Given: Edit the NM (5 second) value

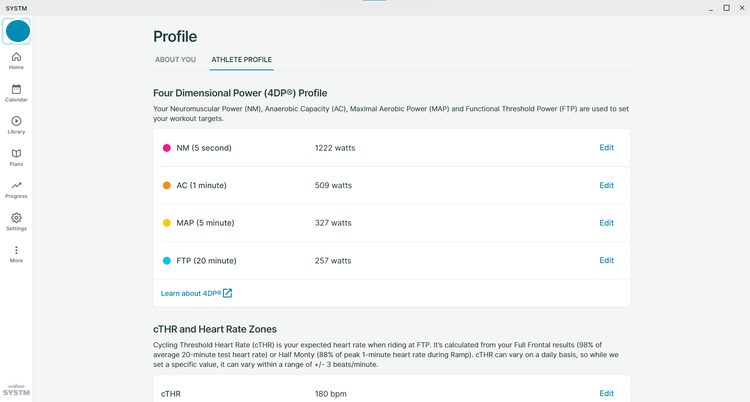Looking at the screenshot, I should (x=607, y=147).
